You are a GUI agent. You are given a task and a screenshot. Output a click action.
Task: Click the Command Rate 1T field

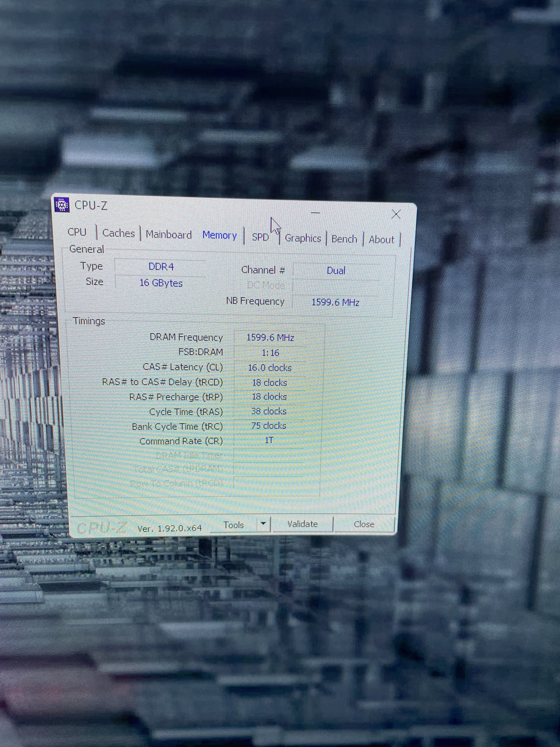269,440
